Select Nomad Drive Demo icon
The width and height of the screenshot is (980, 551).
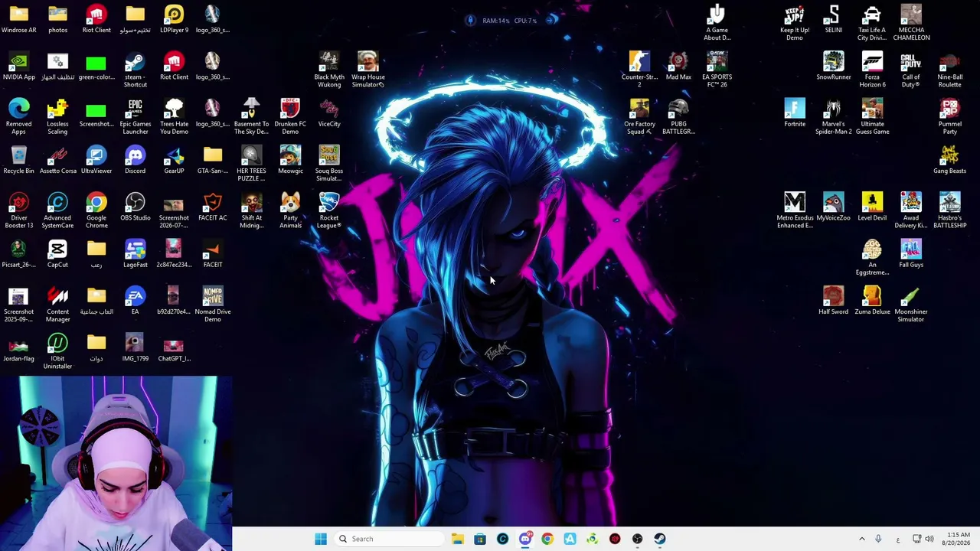[213, 305]
